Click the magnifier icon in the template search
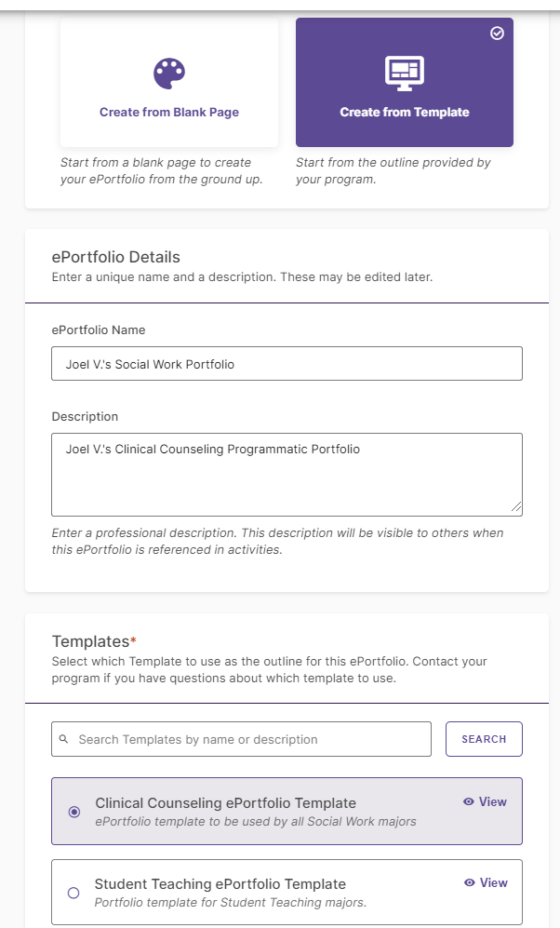 click(x=64, y=739)
